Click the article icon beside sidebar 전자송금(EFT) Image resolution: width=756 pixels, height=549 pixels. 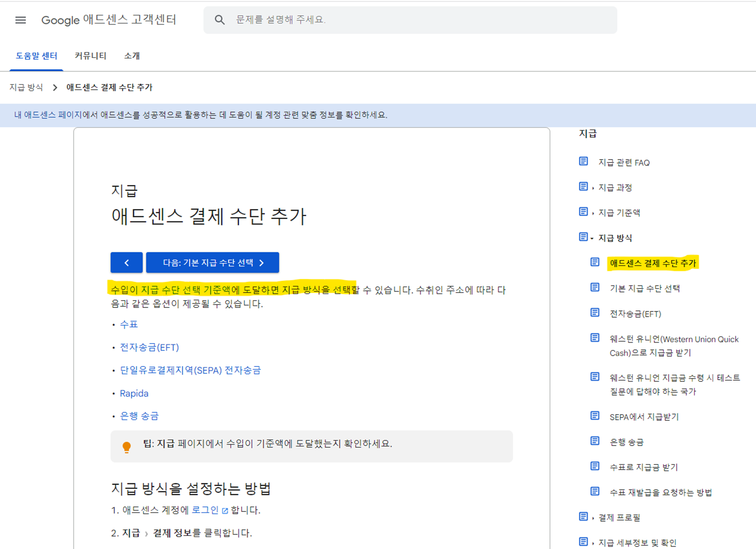[x=595, y=312]
